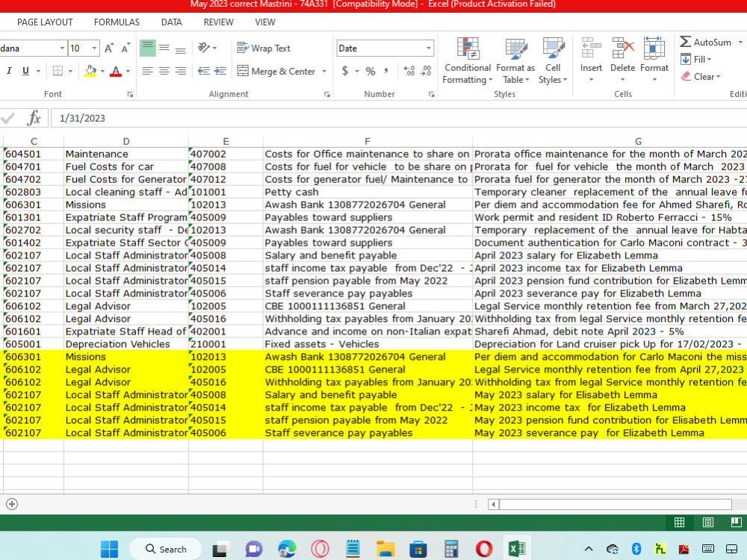This screenshot has width=747, height=560.
Task: Increase decimal places button
Action: (x=409, y=71)
